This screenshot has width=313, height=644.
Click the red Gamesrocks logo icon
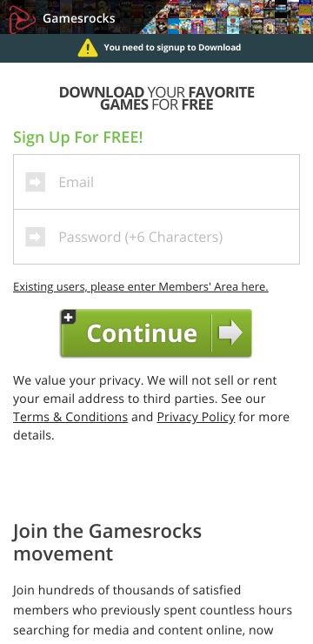[22, 19]
